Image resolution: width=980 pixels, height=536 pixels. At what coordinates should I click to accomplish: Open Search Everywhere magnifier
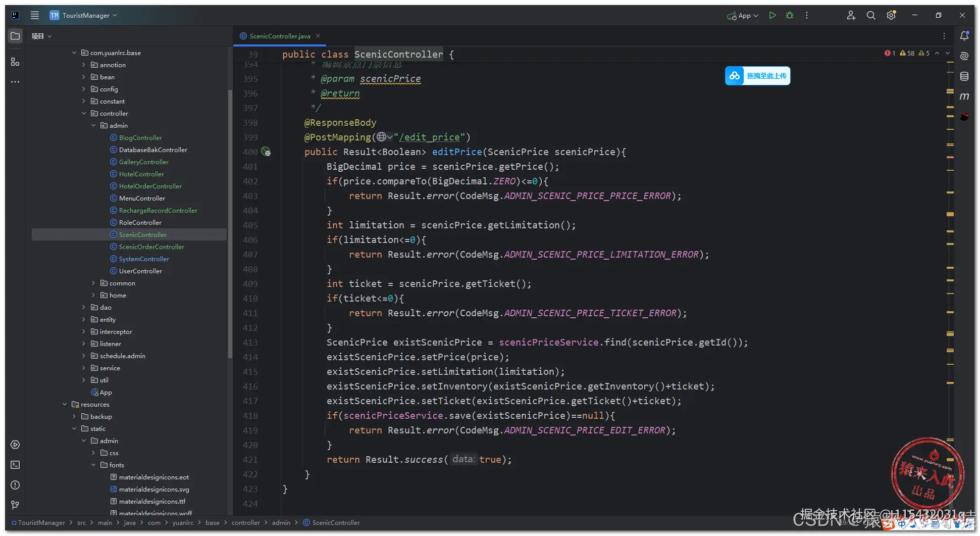[x=871, y=15]
